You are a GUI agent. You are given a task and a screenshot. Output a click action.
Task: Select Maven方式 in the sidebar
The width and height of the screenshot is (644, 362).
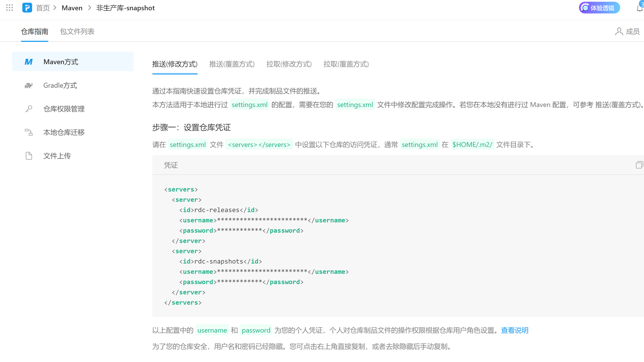tap(73, 62)
